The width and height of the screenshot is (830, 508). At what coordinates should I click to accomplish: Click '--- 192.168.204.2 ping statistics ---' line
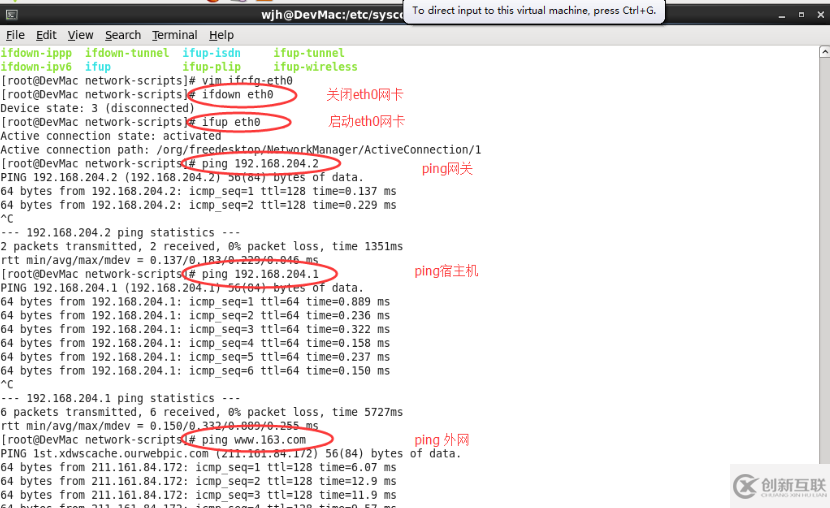[x=120, y=232]
